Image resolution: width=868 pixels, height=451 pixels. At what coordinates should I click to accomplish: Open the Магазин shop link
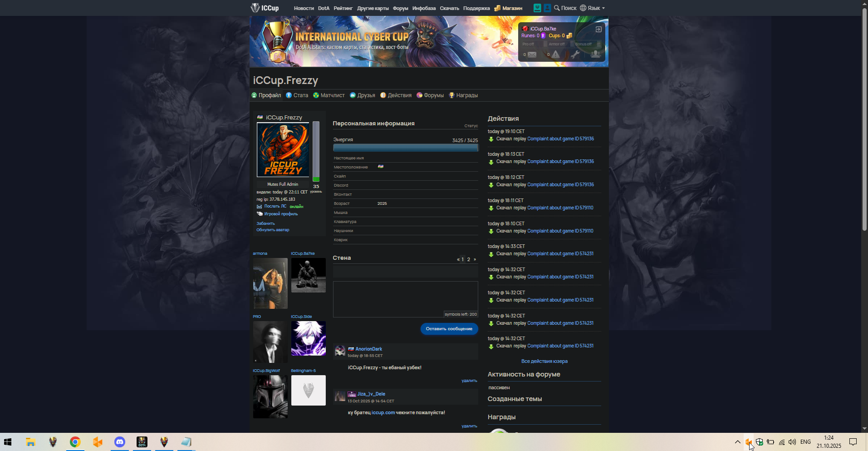tap(508, 8)
